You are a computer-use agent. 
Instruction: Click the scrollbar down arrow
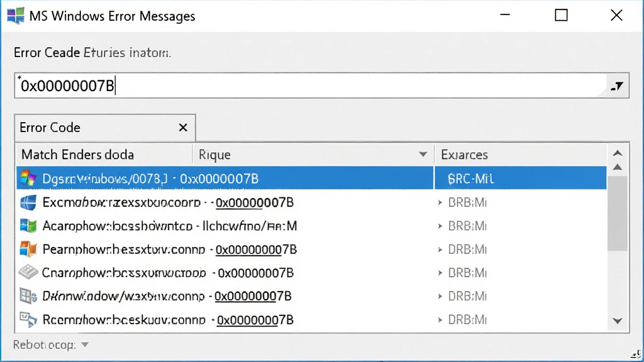[618, 321]
